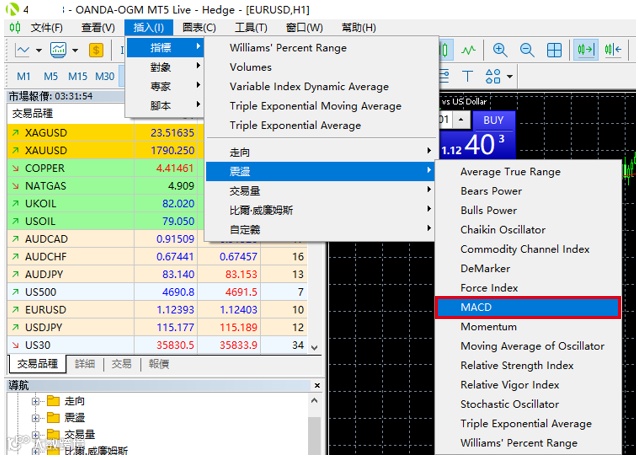Expand the 比爾·威廉姆斯 indicator category
This screenshot has width=638, height=457.
(x=321, y=210)
